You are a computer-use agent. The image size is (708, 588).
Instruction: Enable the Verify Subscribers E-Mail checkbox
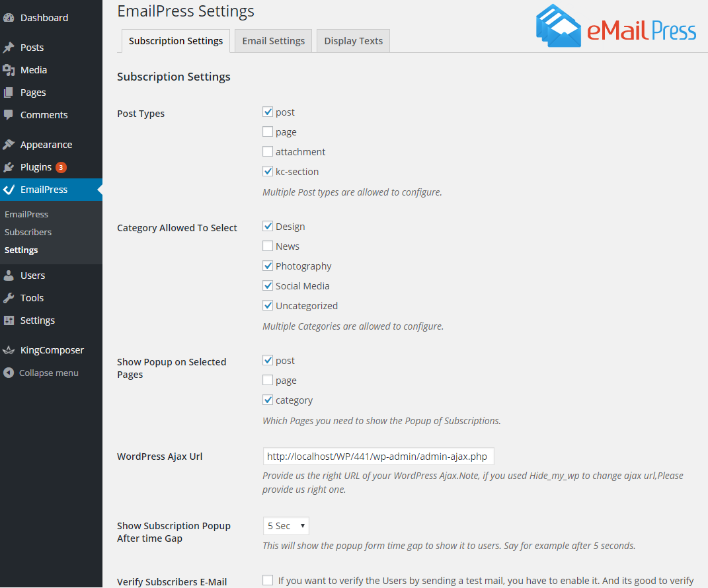(268, 580)
